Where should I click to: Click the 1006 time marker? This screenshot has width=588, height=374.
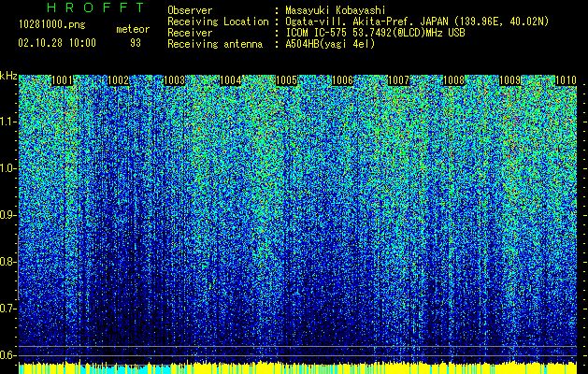342,80
